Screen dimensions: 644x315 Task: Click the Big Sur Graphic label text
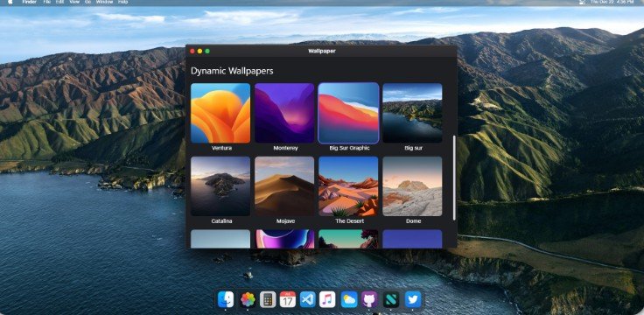349,148
